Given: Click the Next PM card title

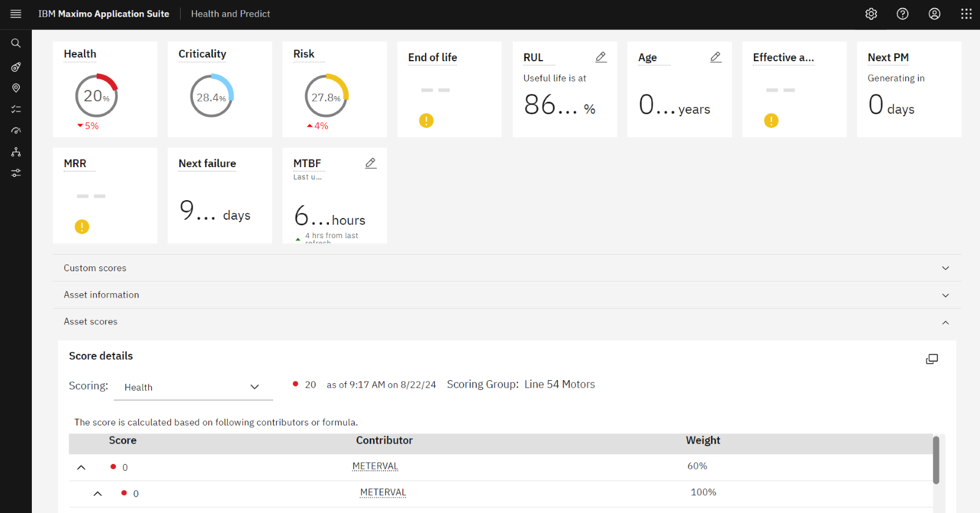Looking at the screenshot, I should (x=888, y=58).
